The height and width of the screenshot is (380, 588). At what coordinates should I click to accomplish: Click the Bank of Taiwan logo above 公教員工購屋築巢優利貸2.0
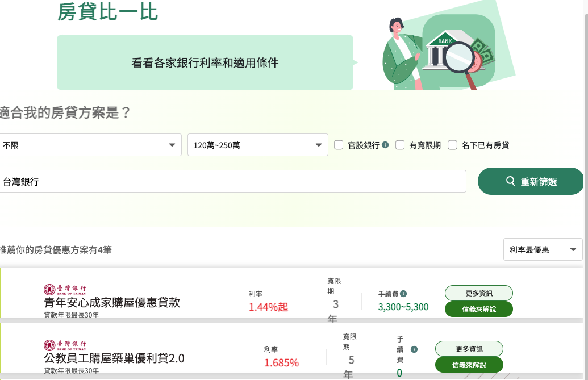point(65,345)
